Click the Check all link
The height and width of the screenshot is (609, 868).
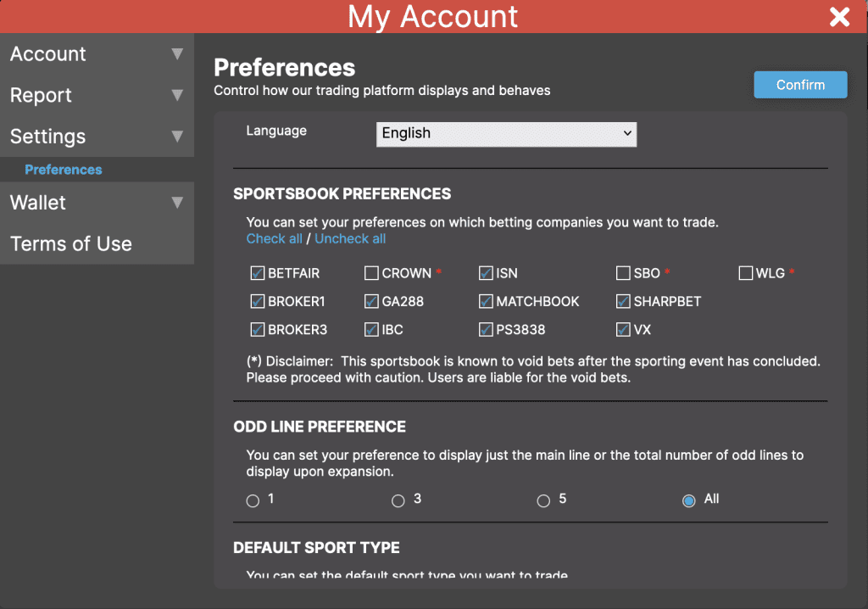[274, 238]
